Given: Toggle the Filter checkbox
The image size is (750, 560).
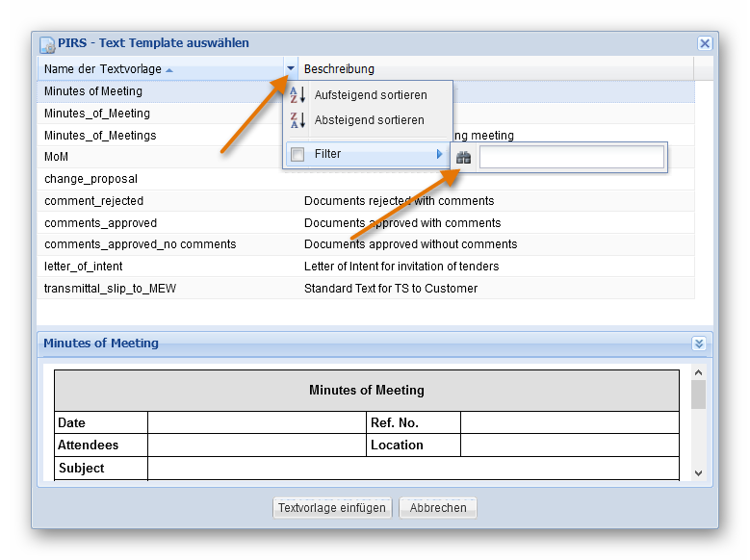Looking at the screenshot, I should 297,154.
